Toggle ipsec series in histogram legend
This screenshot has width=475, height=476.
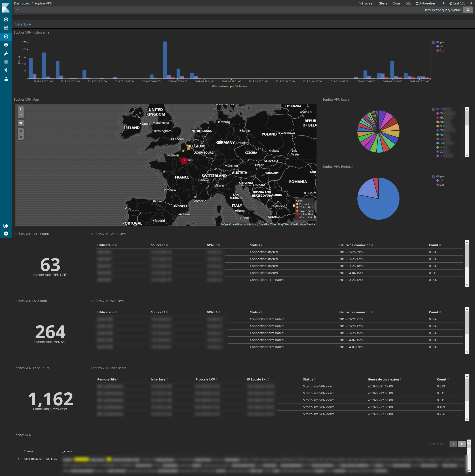tap(442, 42)
